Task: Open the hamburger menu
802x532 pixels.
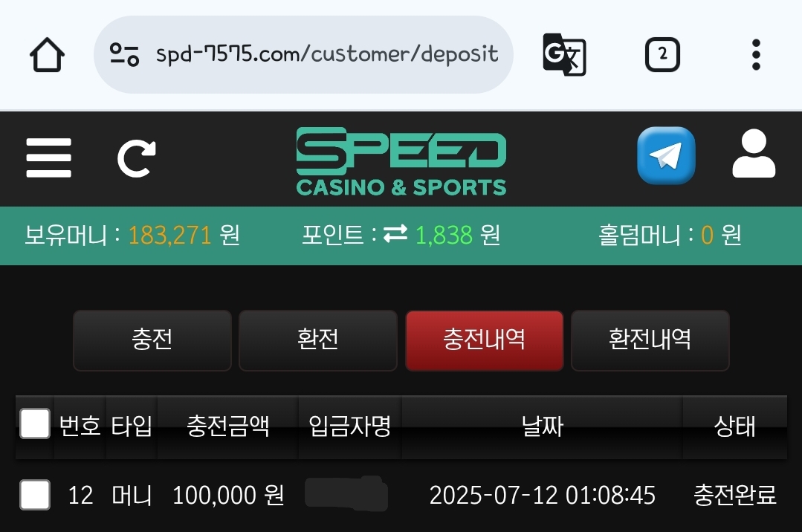Action: pyautogui.click(x=48, y=158)
